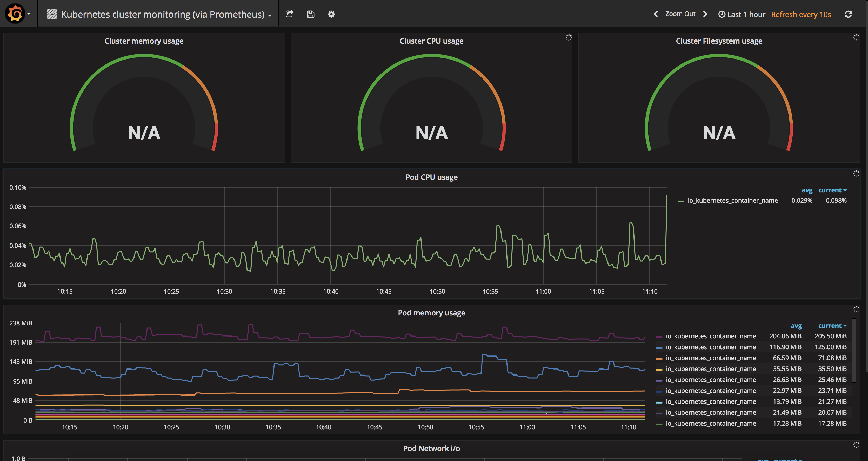Image resolution: width=868 pixels, height=461 pixels.
Task: Click Pod CPU legend current value 0.098%
Action: (836, 200)
